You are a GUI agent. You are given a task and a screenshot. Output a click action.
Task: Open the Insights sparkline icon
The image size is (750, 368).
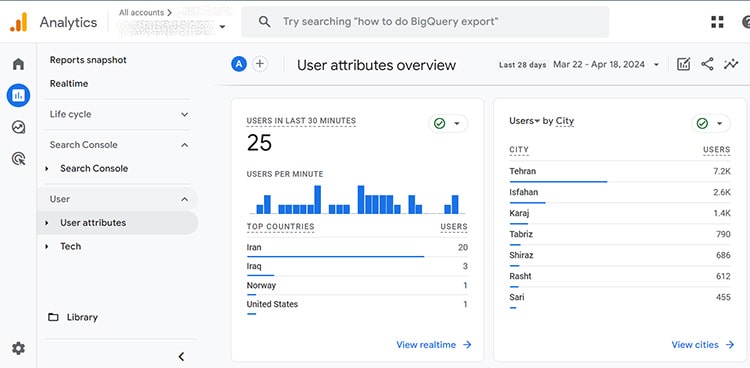pos(731,64)
